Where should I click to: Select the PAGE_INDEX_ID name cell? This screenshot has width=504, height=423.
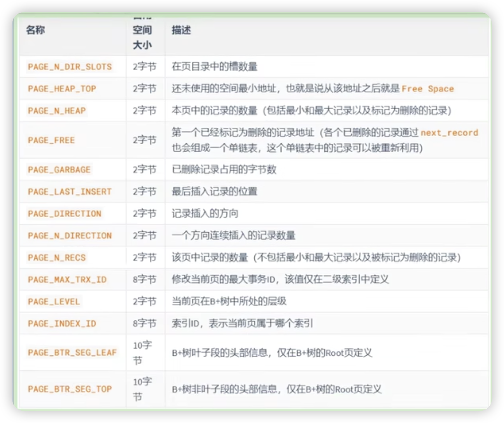click(62, 323)
